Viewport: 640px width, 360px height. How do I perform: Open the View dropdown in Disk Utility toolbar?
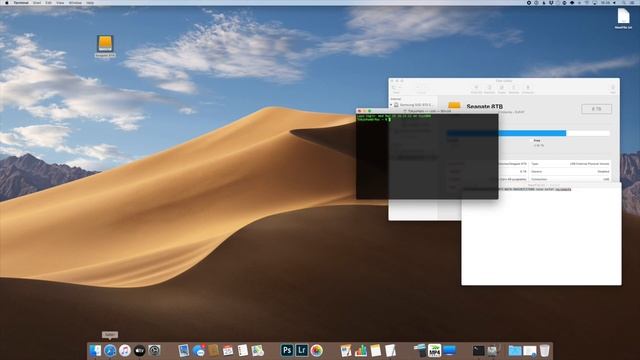coord(396,89)
